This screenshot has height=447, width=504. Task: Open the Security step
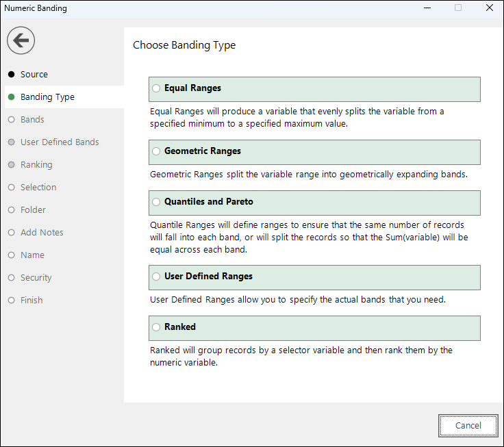point(36,277)
